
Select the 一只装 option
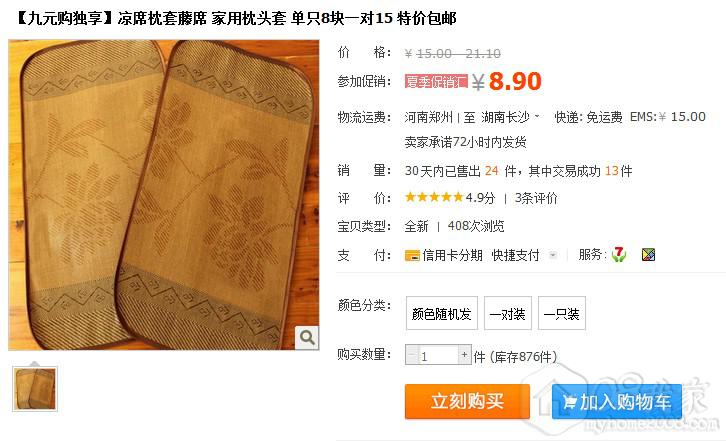coord(562,314)
